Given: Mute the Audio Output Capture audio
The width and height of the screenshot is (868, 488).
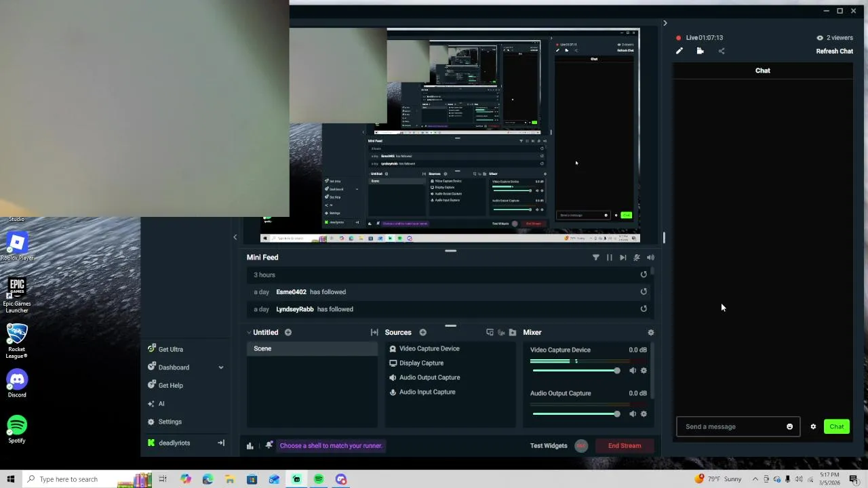Looking at the screenshot, I should (633, 414).
